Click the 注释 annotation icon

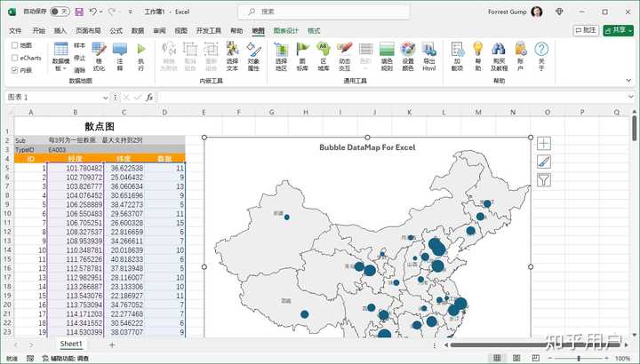(120, 57)
